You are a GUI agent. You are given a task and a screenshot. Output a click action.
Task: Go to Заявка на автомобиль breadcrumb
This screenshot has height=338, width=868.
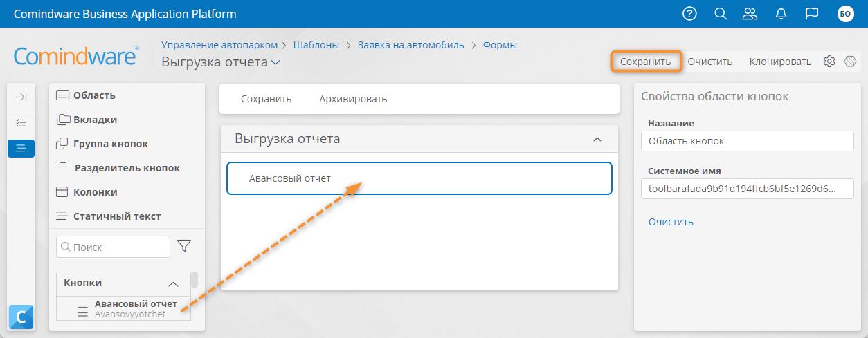[x=411, y=45]
